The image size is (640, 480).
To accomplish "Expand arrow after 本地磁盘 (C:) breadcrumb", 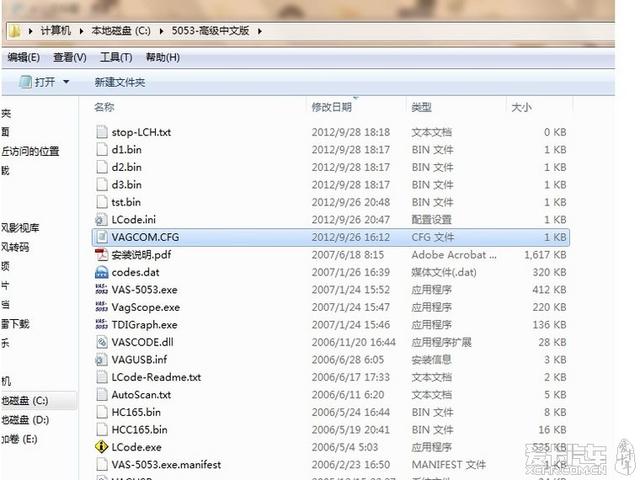I will pos(162,31).
